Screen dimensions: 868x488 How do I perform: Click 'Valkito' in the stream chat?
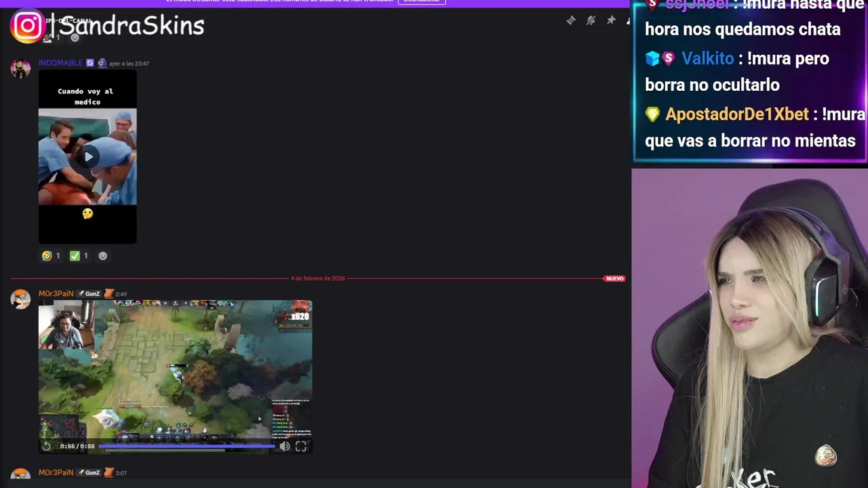707,58
